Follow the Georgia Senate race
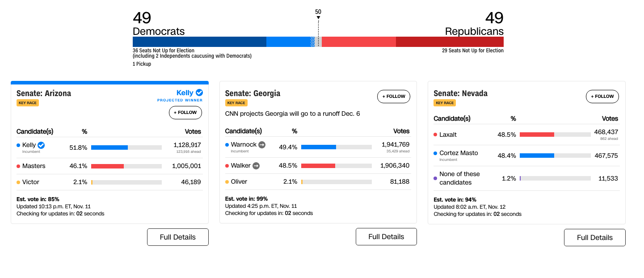The image size is (644, 278). (x=394, y=97)
